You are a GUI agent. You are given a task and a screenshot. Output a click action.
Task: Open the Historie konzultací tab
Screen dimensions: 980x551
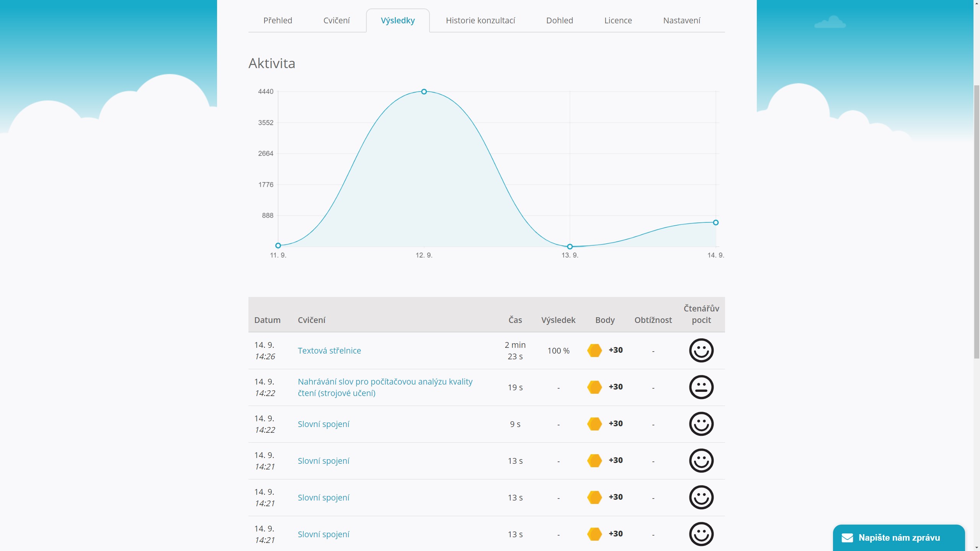(480, 21)
